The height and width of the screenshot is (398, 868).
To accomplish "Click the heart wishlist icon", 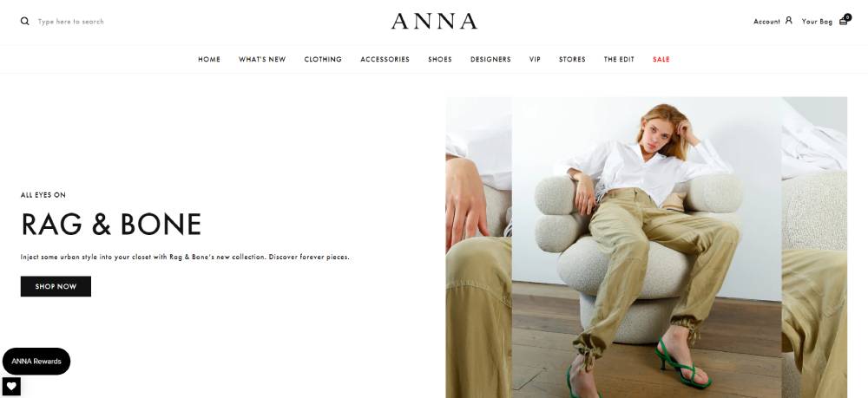I will [11, 387].
